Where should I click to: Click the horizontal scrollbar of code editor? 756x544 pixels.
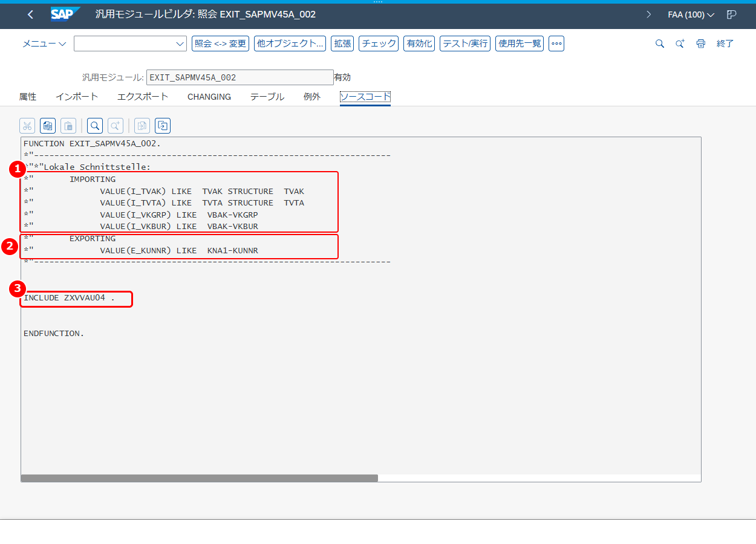pos(199,478)
